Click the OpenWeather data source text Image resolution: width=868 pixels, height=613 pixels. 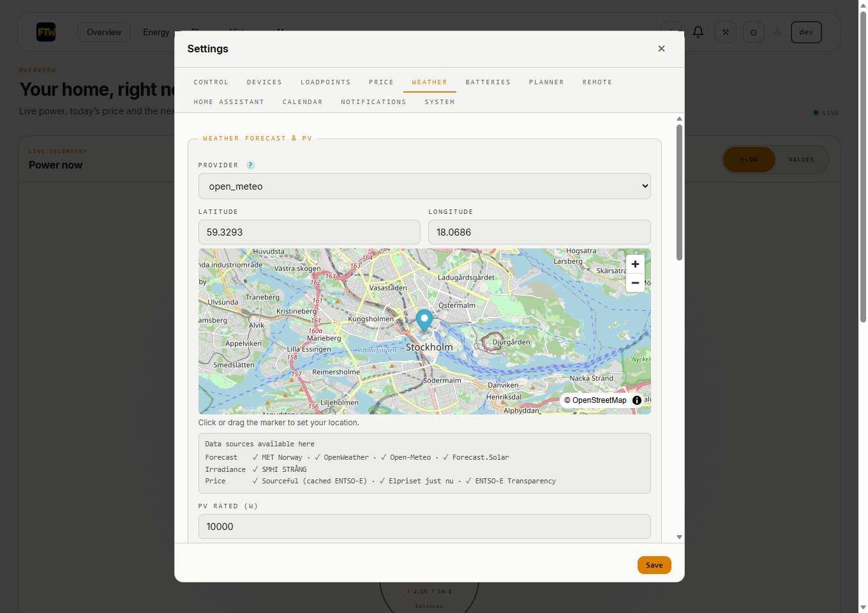pyautogui.click(x=346, y=458)
